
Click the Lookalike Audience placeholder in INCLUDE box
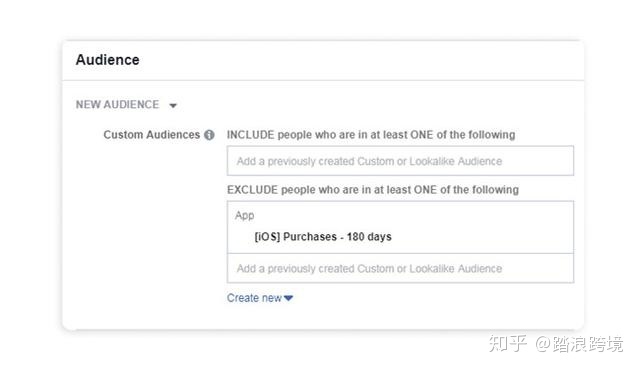pyautogui.click(x=456, y=161)
